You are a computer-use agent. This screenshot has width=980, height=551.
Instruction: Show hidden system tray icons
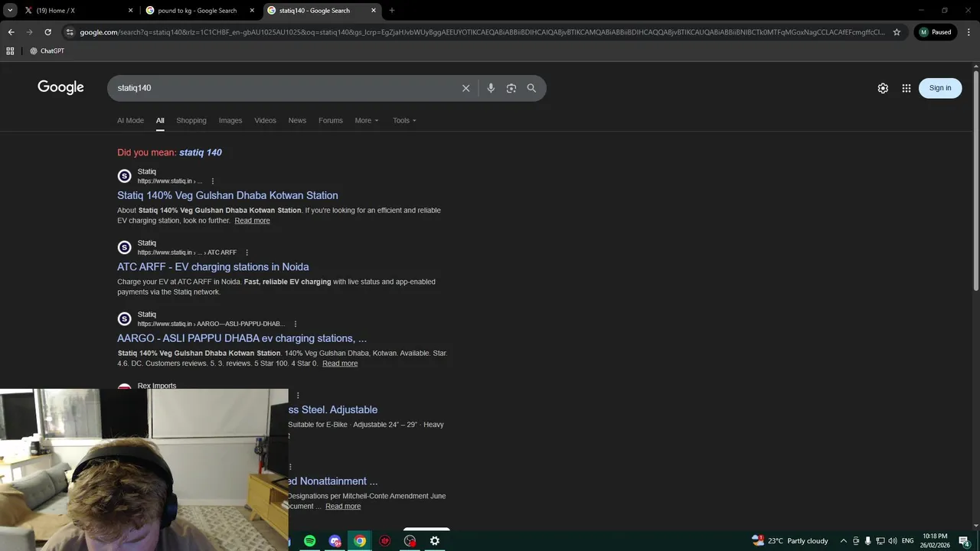click(x=844, y=541)
